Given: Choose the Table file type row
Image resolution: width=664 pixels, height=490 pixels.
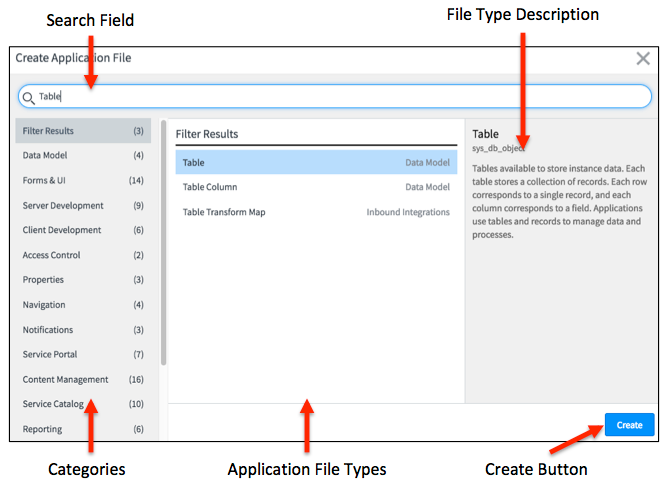Looking at the screenshot, I should (316, 163).
